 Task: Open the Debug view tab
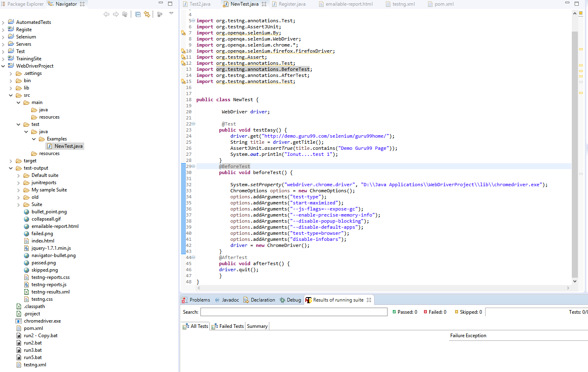290,300
